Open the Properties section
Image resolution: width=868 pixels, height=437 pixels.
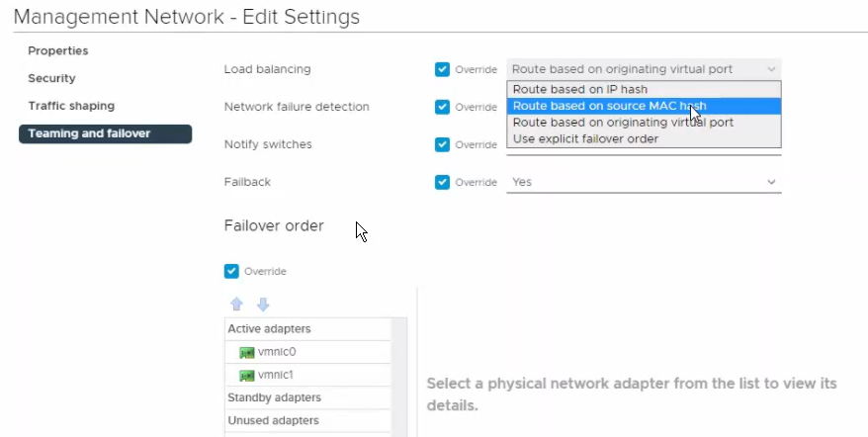(58, 51)
